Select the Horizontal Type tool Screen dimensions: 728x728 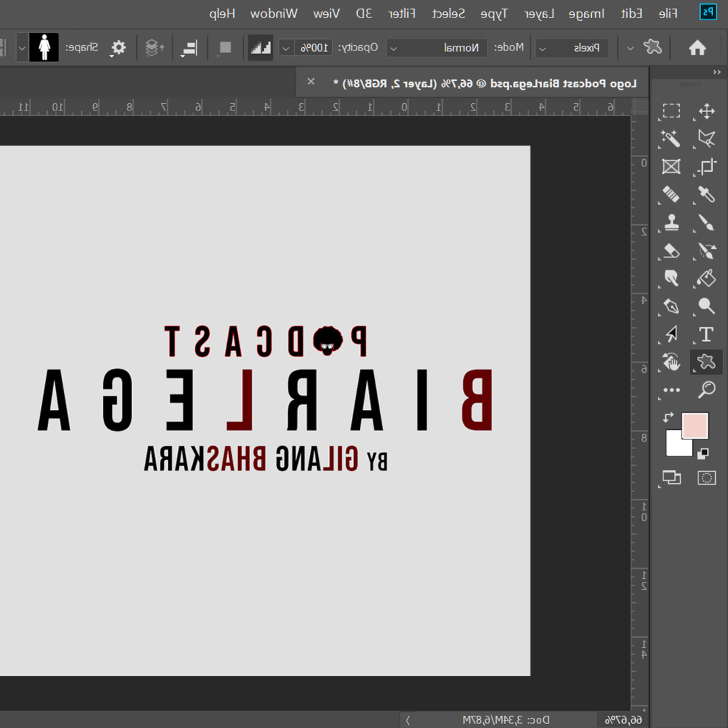click(x=706, y=334)
